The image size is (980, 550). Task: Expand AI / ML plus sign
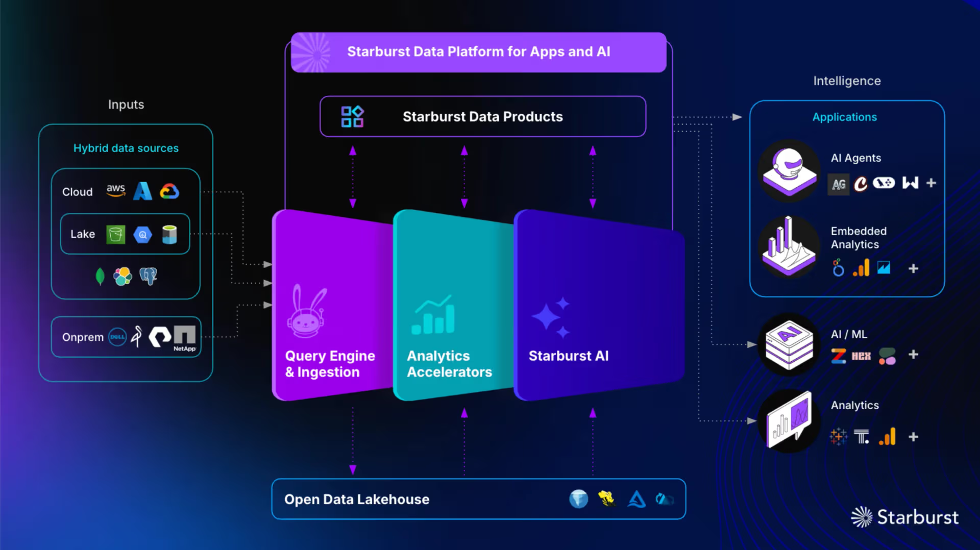(913, 355)
